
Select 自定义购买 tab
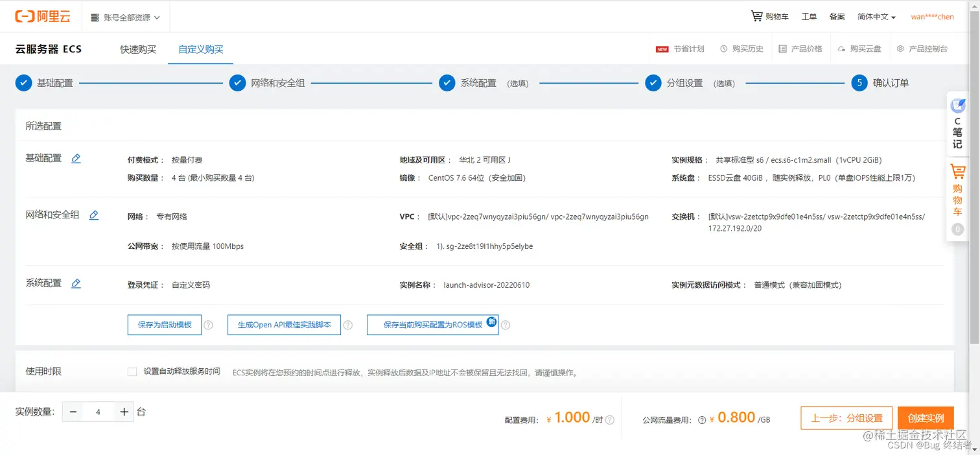[x=201, y=49]
